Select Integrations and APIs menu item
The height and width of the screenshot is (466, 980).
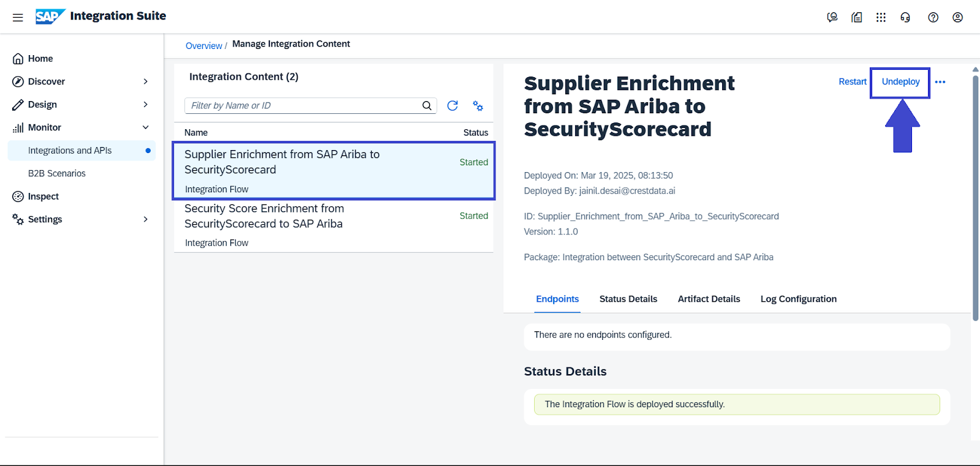81,151
